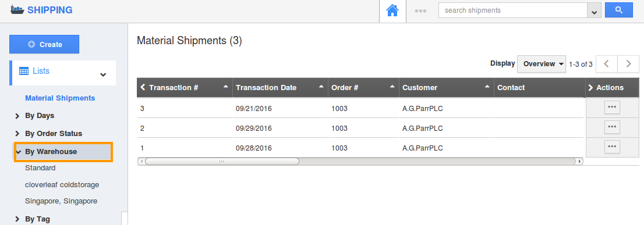Image resolution: width=644 pixels, height=225 pixels.
Task: Open the Display Overview dropdown
Action: click(x=542, y=64)
